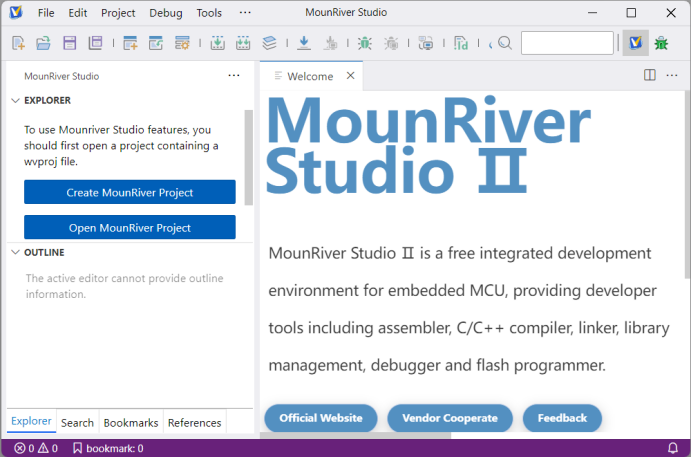Open the Project menu
This screenshot has width=692, height=457.
(118, 13)
